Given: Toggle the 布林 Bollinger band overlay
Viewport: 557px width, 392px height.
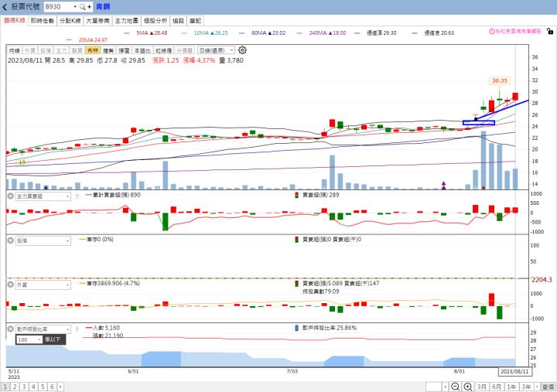Looking at the screenshot, I should click(x=92, y=49).
